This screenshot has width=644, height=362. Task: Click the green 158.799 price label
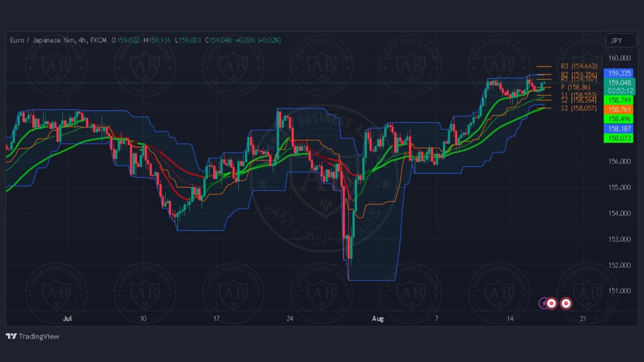pyautogui.click(x=619, y=100)
